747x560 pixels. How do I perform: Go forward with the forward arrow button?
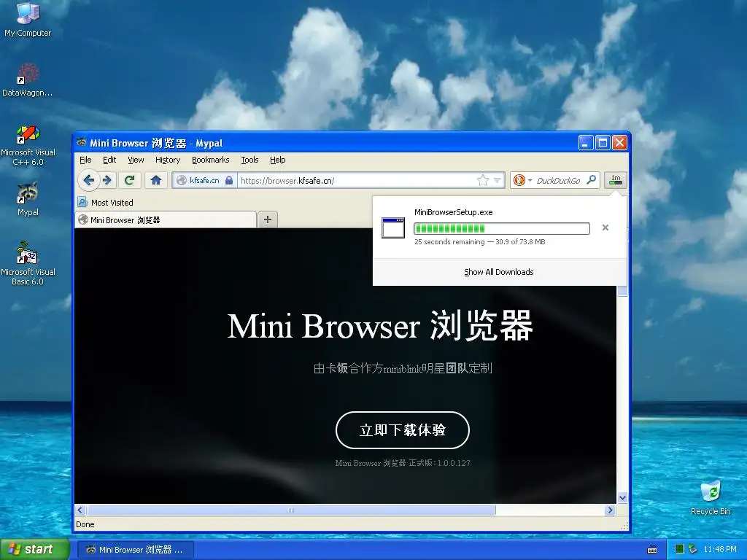pos(107,180)
